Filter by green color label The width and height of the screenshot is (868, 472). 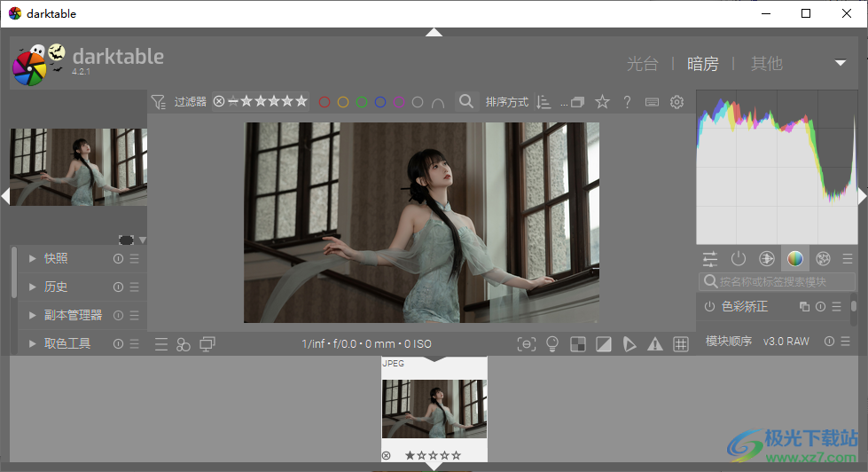click(362, 102)
